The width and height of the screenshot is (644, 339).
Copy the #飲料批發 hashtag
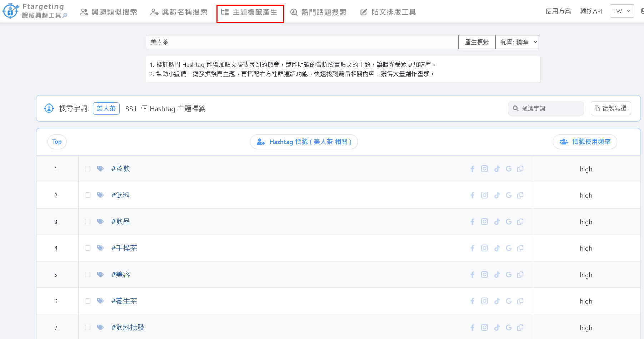tap(520, 328)
